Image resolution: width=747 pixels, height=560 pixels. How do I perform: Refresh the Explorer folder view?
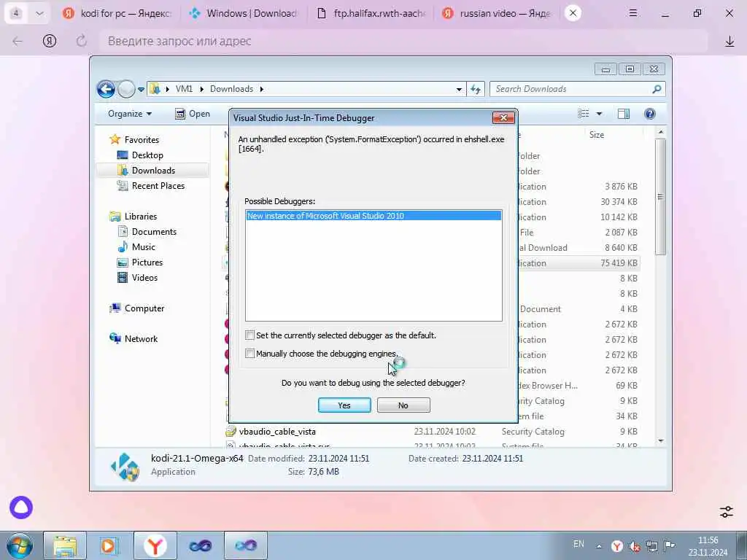[x=476, y=89]
